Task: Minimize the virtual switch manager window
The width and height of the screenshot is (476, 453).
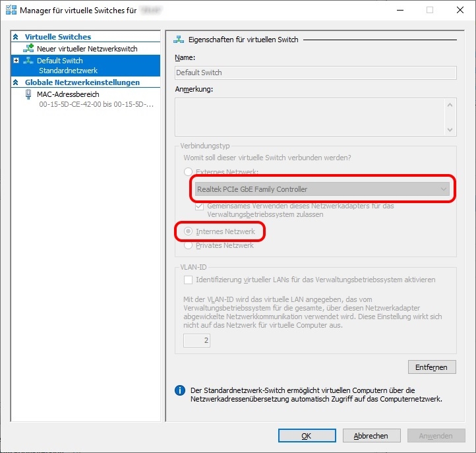Action: click(x=400, y=10)
